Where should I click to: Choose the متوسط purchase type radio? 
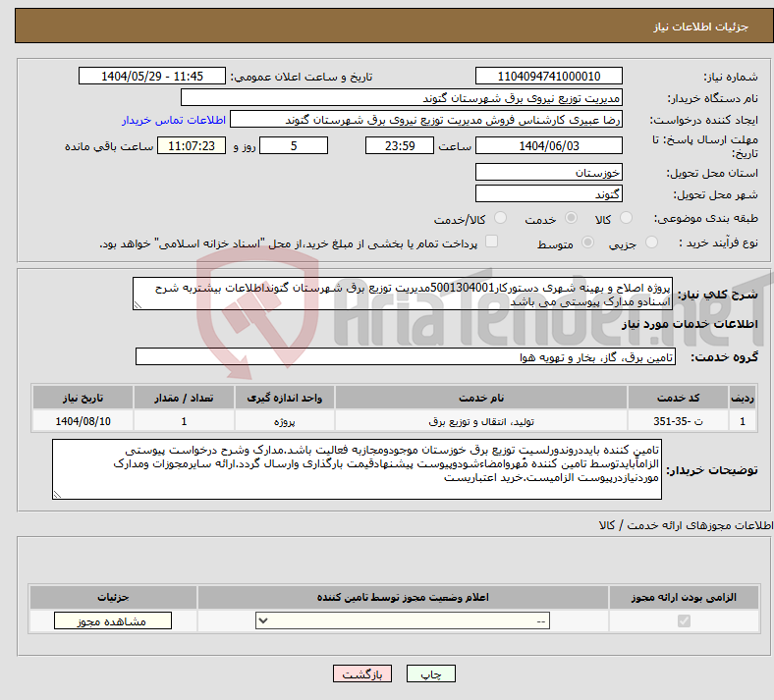tap(587, 242)
